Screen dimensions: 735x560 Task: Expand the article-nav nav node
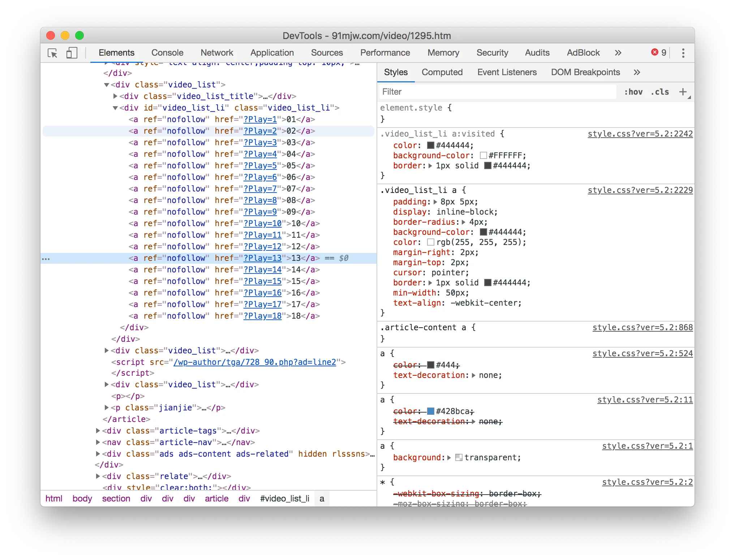pyautogui.click(x=98, y=442)
